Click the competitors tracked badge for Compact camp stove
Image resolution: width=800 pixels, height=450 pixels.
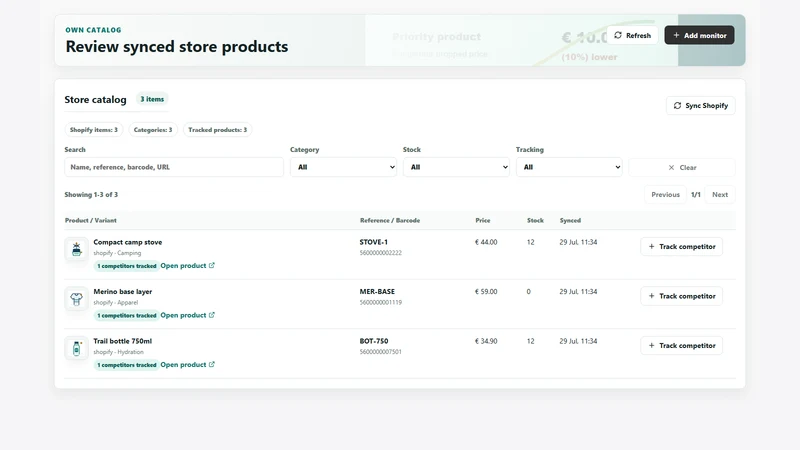(127, 266)
